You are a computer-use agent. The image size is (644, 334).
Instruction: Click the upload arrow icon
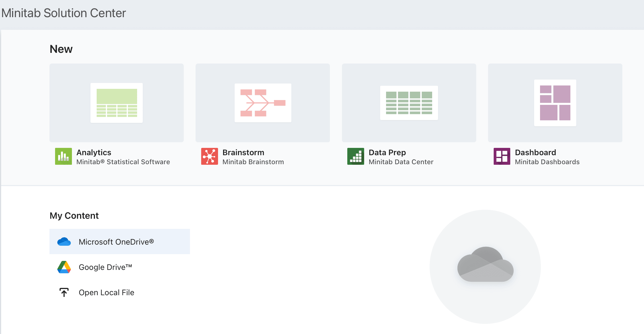64,292
